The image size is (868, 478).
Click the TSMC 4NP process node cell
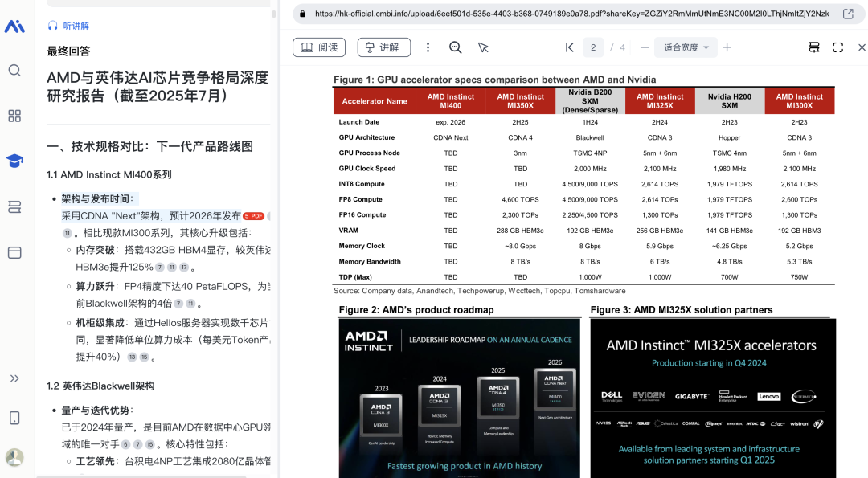coord(590,153)
